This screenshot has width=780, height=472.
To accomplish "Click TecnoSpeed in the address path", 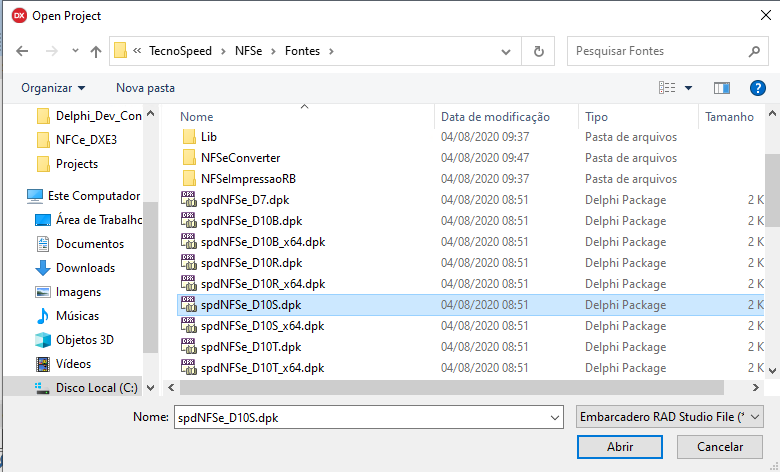I will tap(180, 51).
